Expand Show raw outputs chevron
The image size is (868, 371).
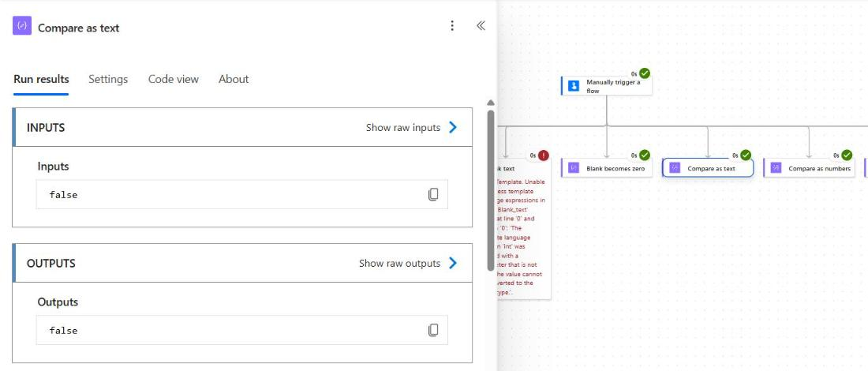tap(453, 263)
